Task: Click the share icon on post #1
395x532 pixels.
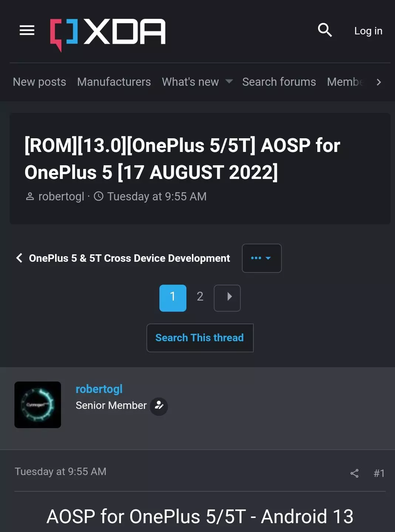Action: coord(354,473)
